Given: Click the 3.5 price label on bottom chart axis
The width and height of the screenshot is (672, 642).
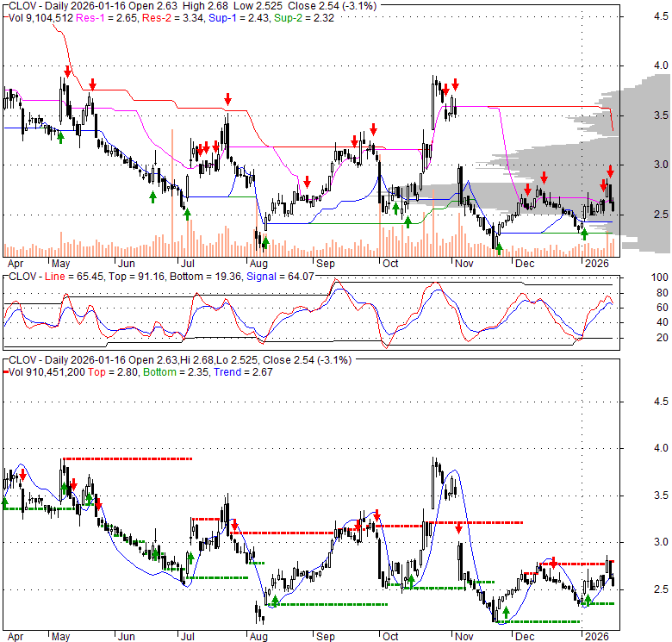Looking at the screenshot, I should coord(661,496).
